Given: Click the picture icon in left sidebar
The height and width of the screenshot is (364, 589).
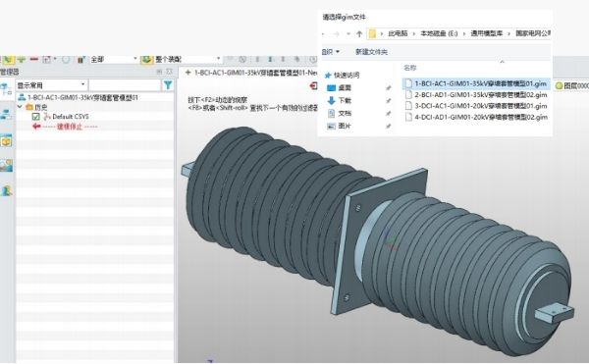Looking at the screenshot, I should pyautogui.click(x=6, y=166).
